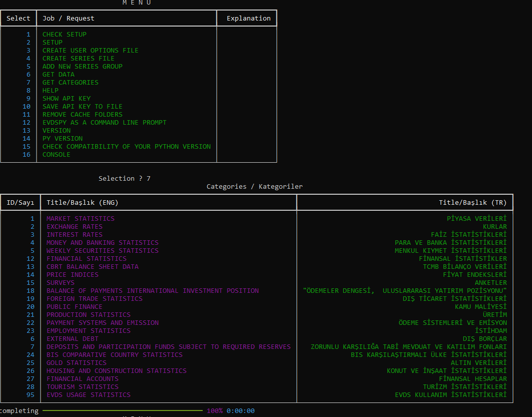Click the completing progress bar
Image resolution: width=532 pixels, height=417 pixels.
(x=123, y=411)
